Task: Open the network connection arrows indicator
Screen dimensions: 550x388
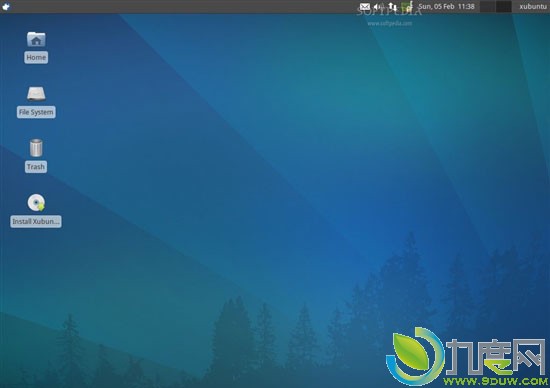Action: click(393, 6)
